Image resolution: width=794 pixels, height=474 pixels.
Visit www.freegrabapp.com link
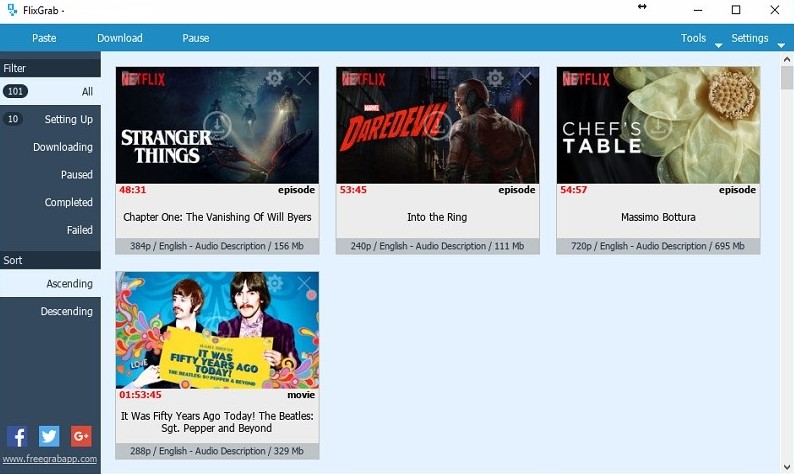point(50,459)
